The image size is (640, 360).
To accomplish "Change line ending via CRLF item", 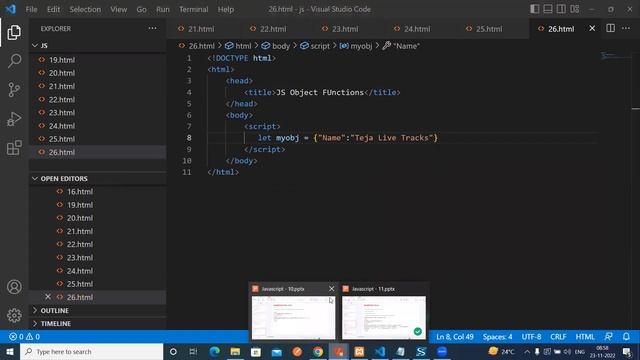I will (x=558, y=337).
